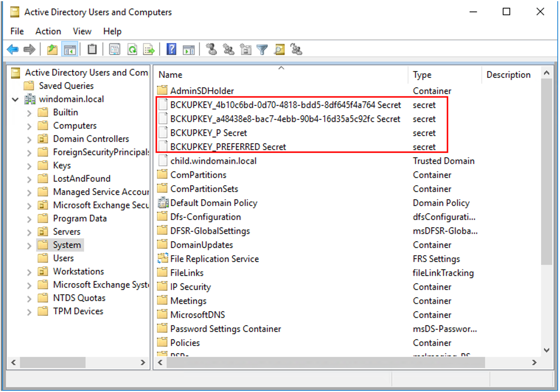Screen dimensions: 560x392
Task: Click the clipboard toolbar icon
Action: pyautogui.click(x=92, y=49)
